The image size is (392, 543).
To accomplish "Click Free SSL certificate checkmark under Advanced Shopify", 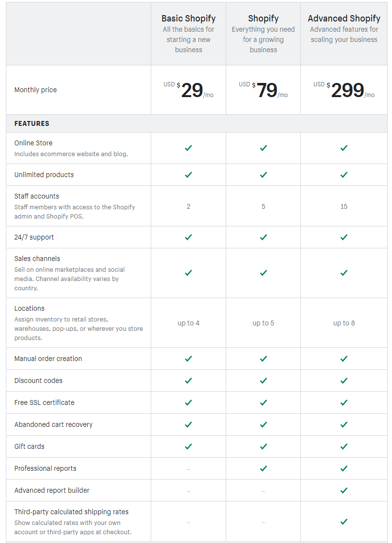I will click(344, 402).
